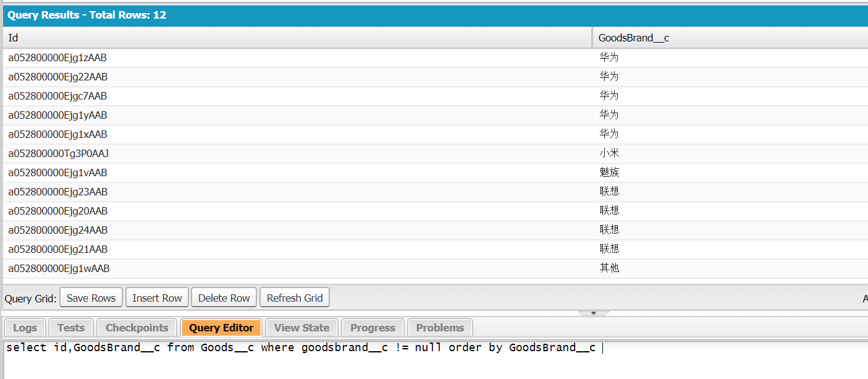Select Id cell a052800000Ejg1yAAB

click(x=297, y=115)
